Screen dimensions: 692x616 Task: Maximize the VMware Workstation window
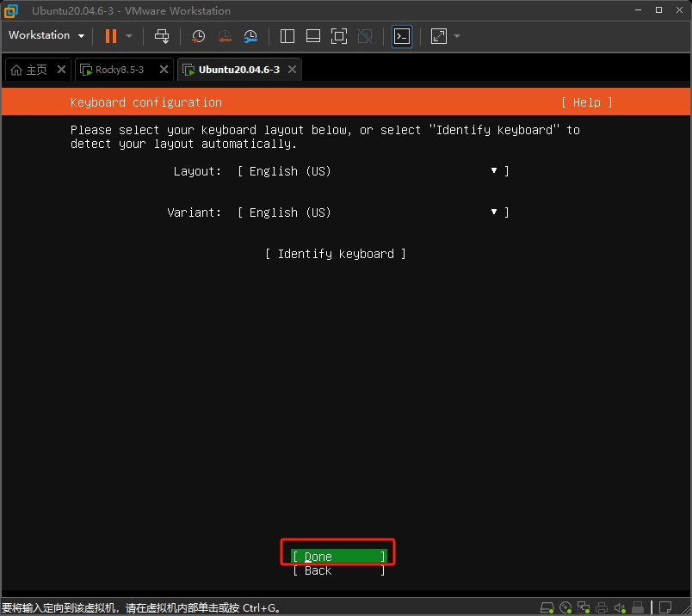tap(659, 9)
